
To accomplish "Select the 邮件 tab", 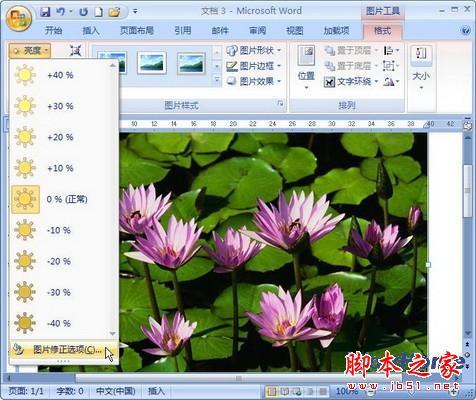I will tap(220, 31).
